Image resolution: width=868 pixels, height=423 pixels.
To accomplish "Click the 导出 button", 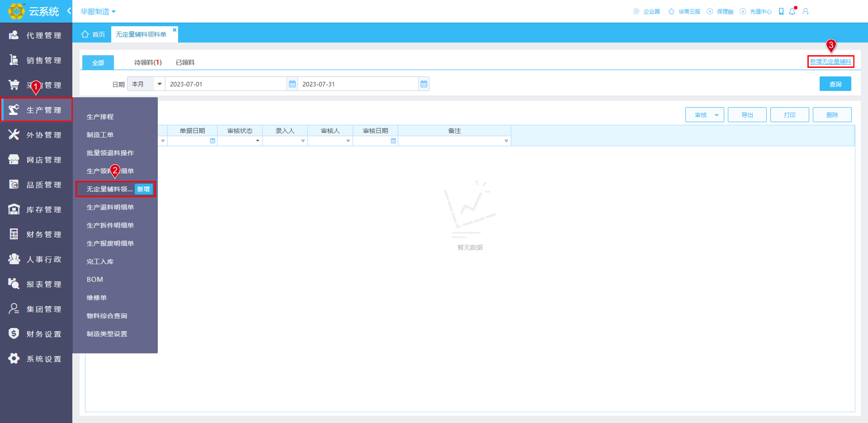I will (x=747, y=115).
